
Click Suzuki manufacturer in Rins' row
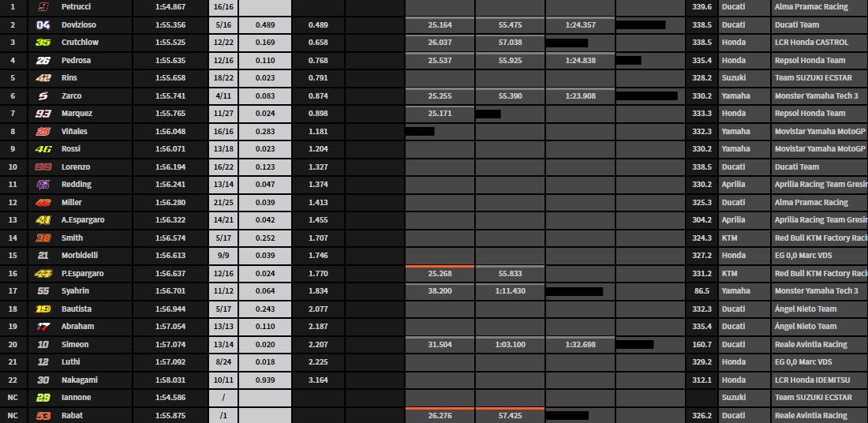pyautogui.click(x=734, y=78)
